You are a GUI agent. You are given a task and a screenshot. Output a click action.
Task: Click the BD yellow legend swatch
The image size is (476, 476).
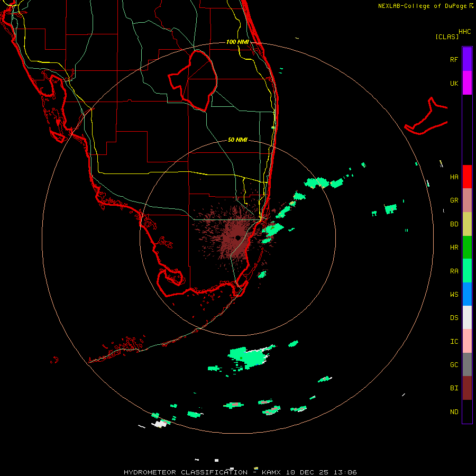coord(467,224)
